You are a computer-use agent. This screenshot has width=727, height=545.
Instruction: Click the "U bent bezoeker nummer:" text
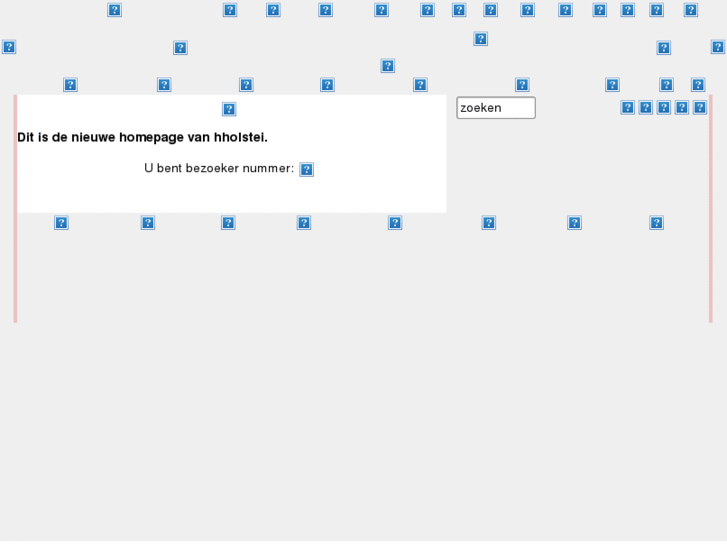pos(219,169)
